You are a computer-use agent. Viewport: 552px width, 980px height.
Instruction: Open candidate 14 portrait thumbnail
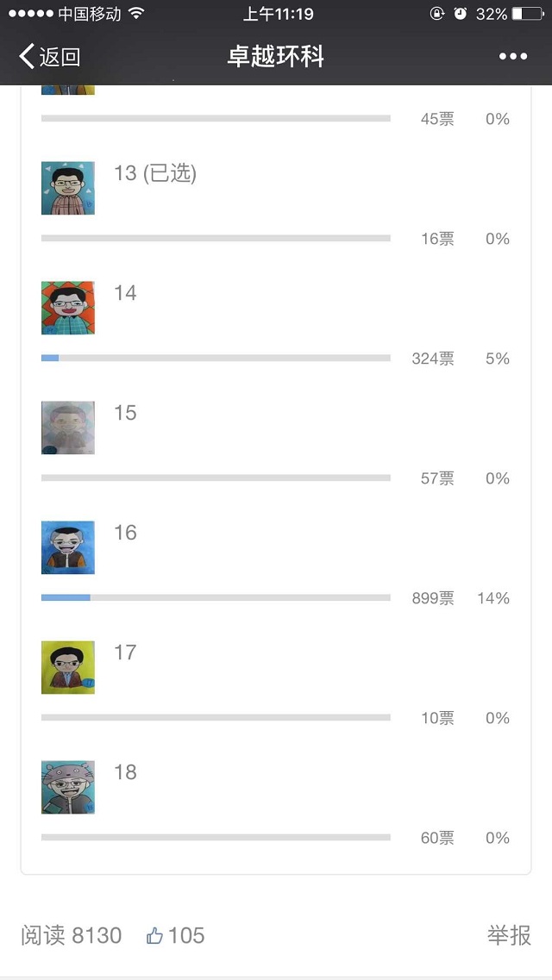click(x=68, y=308)
